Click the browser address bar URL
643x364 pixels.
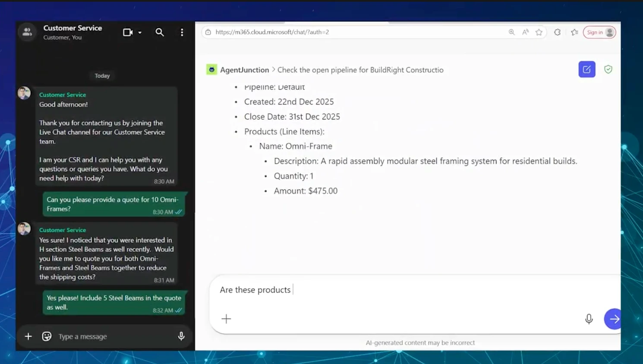coord(272,32)
